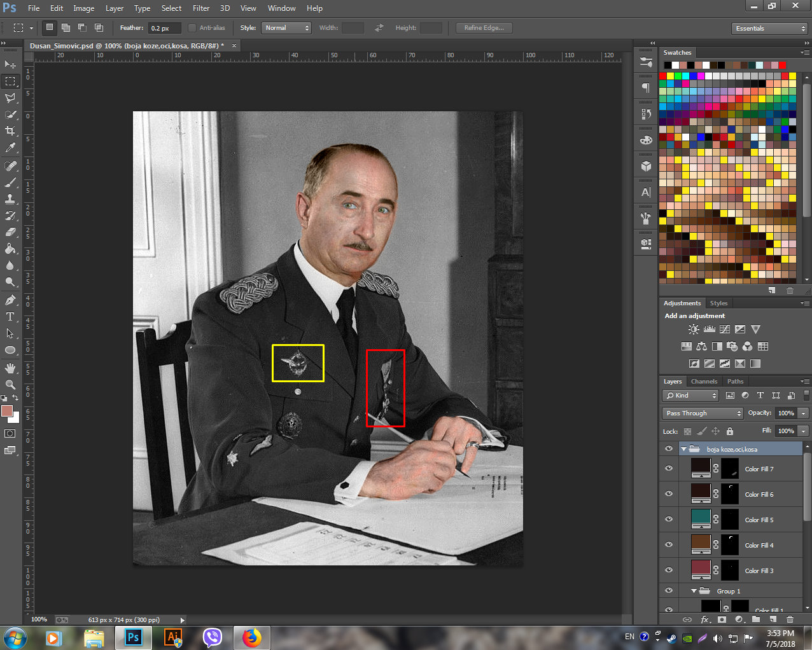Switch to the Styles tab
812x650 pixels.
click(718, 303)
